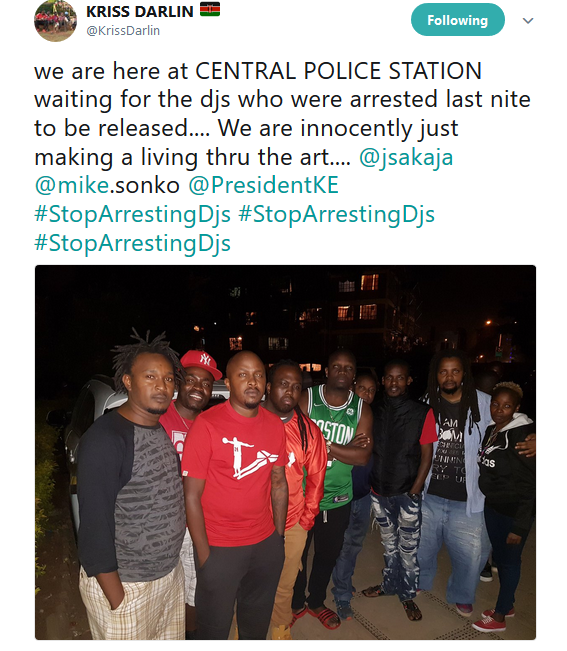Click the Kenyan flag emoji beside the name
567x651 pixels.
210,10
